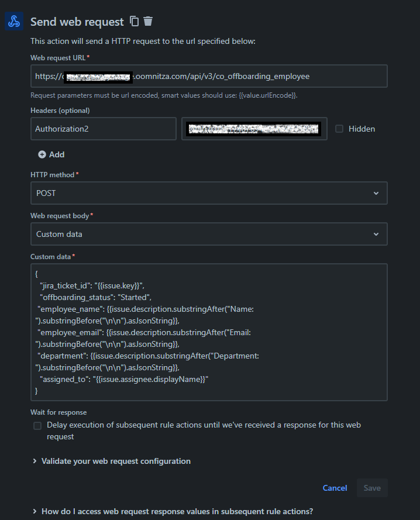The width and height of the screenshot is (420, 520).
Task: Check the Delay execution until response checkbox
Action: 37,426
